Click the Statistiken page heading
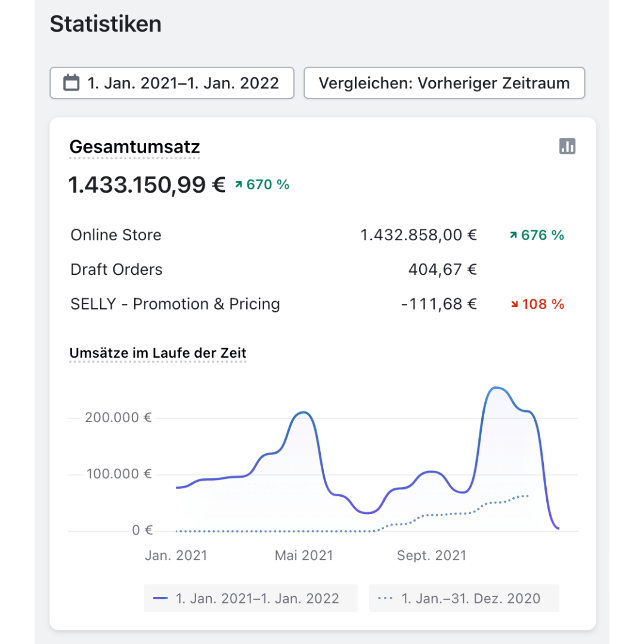644x644 pixels. click(x=106, y=24)
